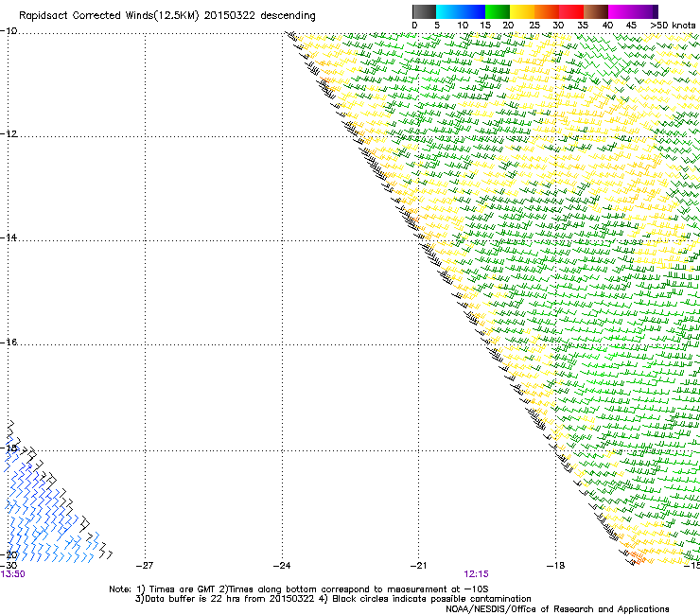Click the green 15–20 knots legend swatch
The image size is (700, 615).
[498, 11]
